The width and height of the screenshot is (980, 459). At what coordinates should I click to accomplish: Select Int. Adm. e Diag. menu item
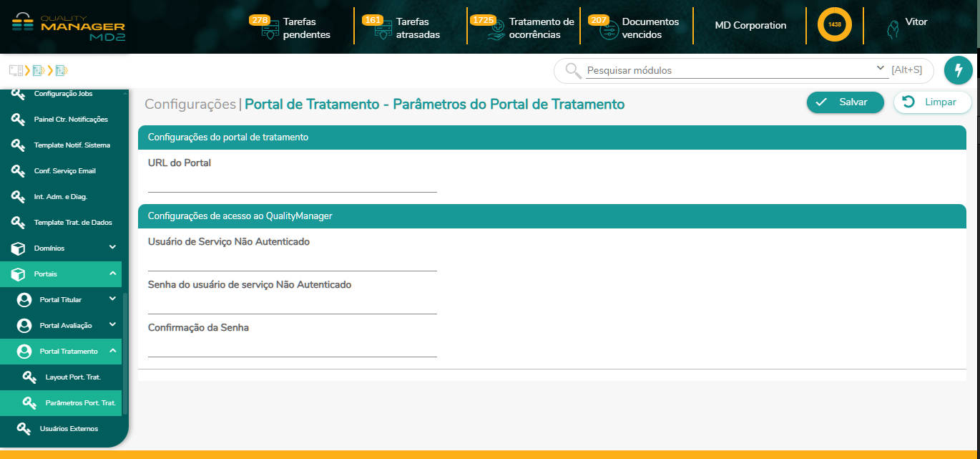tap(61, 197)
